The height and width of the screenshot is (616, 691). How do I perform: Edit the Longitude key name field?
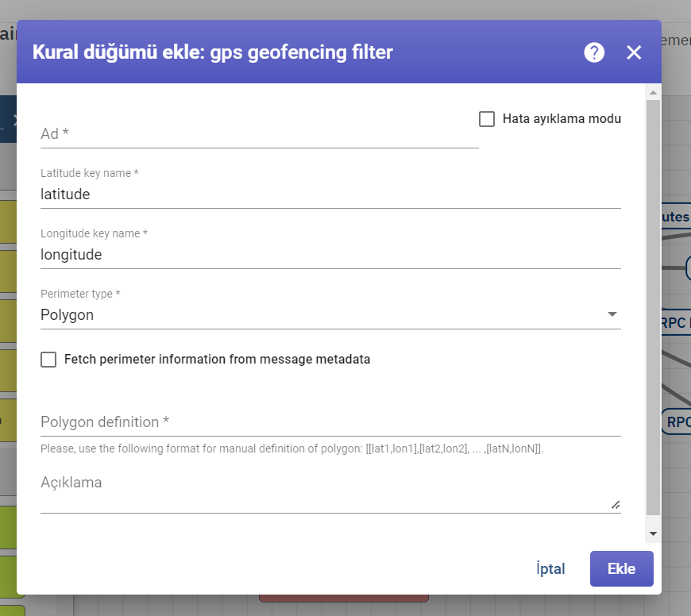pos(330,255)
